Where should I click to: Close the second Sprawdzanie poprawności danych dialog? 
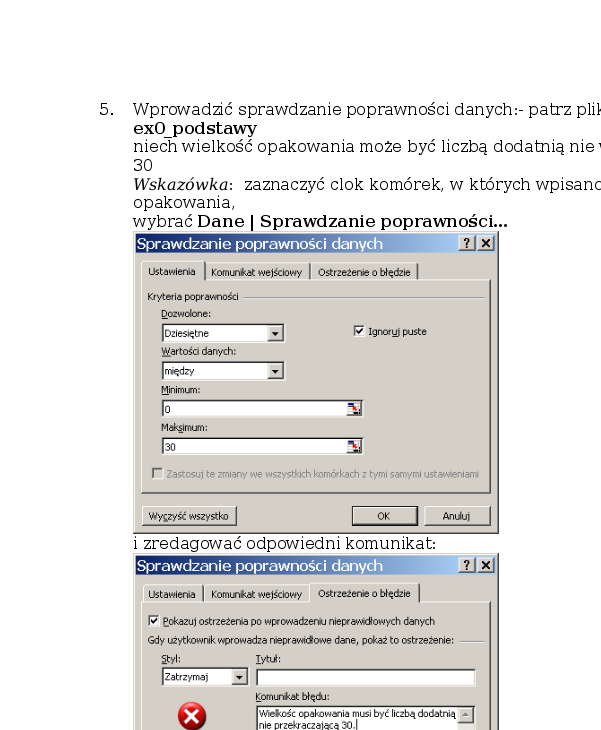485,566
